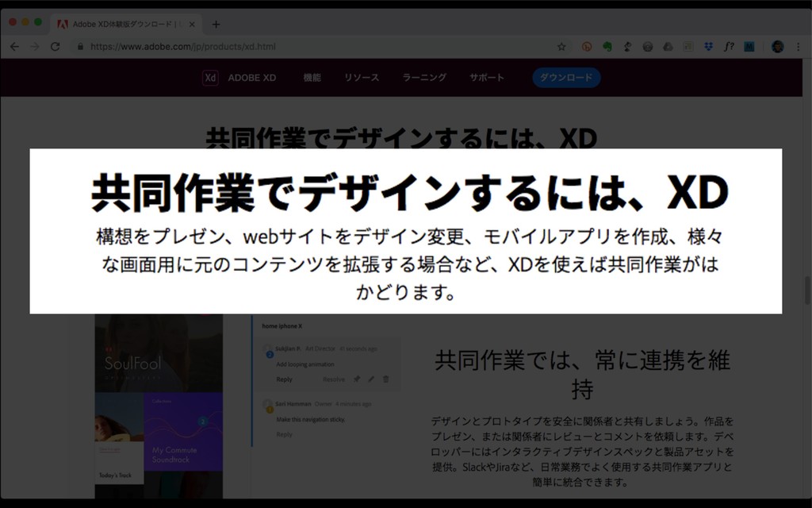812x508 pixels.
Task: Open the Evernote elephant extension
Action: (x=607, y=47)
